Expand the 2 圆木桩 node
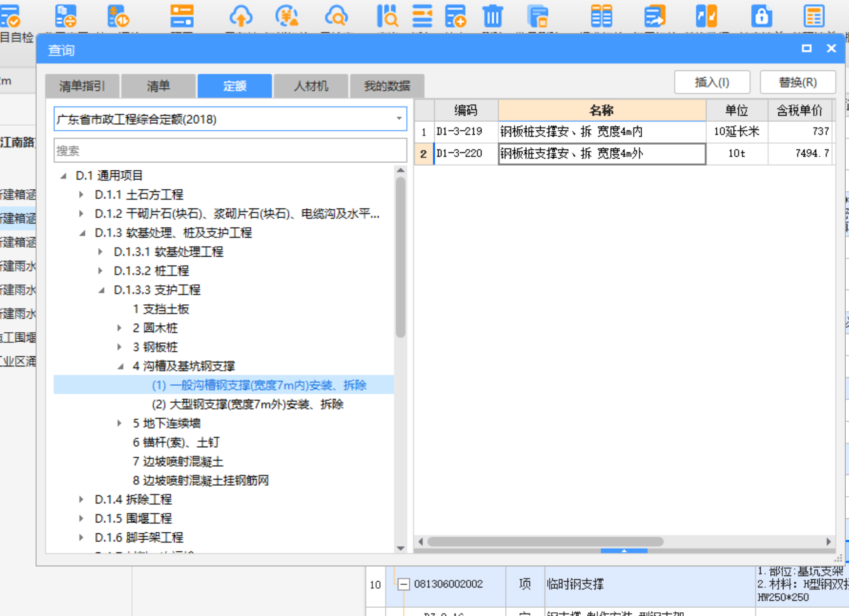 (x=119, y=328)
